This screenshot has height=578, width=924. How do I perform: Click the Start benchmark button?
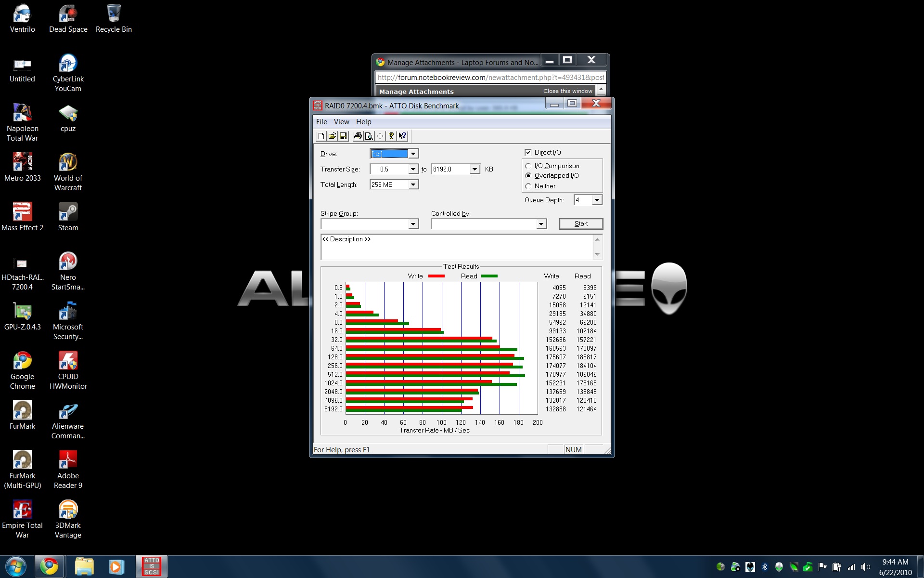click(x=581, y=223)
